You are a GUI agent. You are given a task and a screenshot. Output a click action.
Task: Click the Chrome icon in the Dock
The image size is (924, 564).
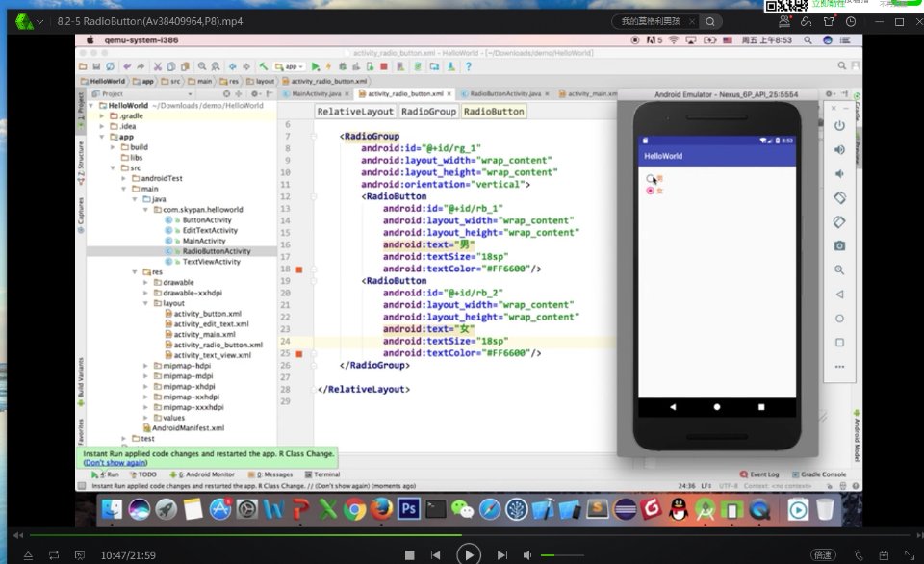coord(355,509)
